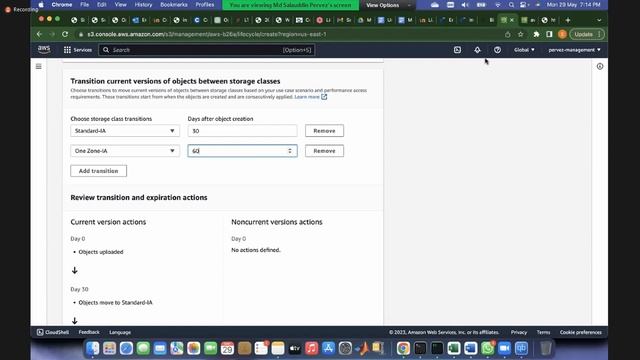Open Launchpad in the Dock

[x=109, y=348]
